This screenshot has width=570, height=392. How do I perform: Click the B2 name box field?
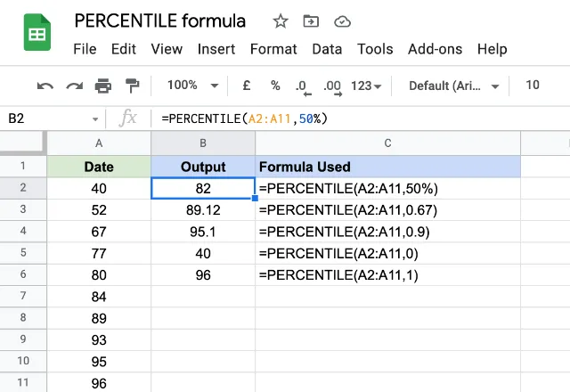coord(53,118)
